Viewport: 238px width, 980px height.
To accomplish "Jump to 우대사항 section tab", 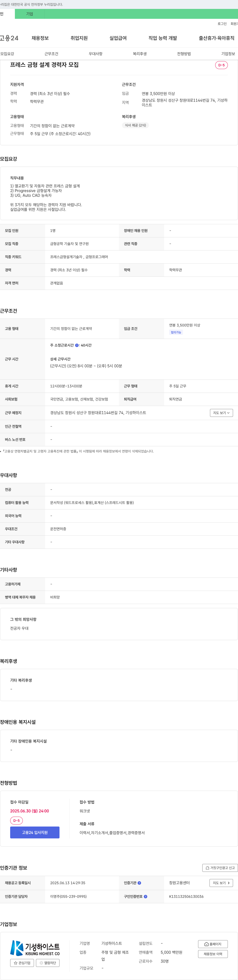I will pos(96,54).
